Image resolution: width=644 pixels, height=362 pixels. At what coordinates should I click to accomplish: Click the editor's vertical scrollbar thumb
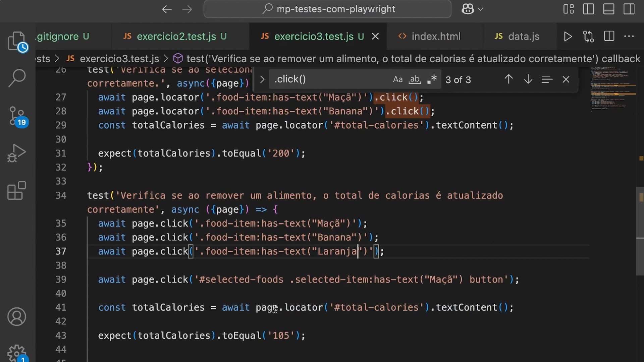pos(640,231)
